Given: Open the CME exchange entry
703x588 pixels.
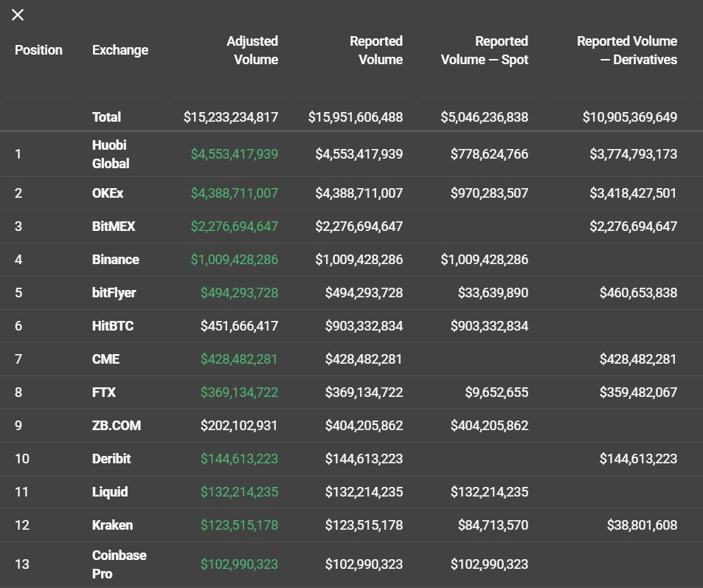Looking at the screenshot, I should click(x=105, y=359).
